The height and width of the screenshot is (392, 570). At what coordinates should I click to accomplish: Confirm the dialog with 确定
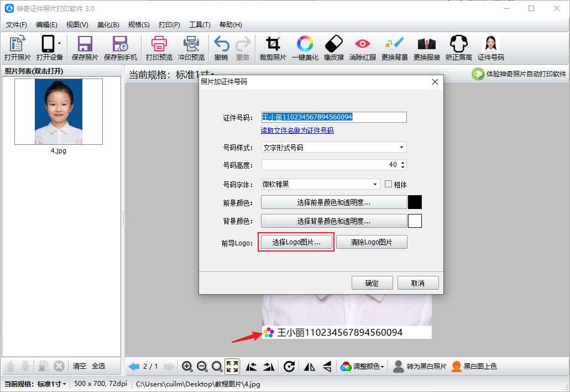click(372, 283)
